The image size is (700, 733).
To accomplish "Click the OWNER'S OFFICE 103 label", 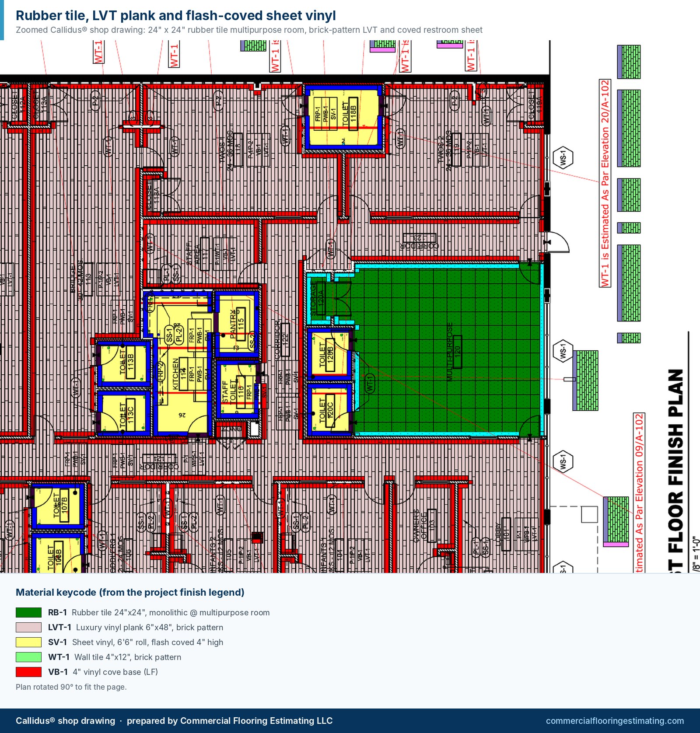I will (424, 525).
